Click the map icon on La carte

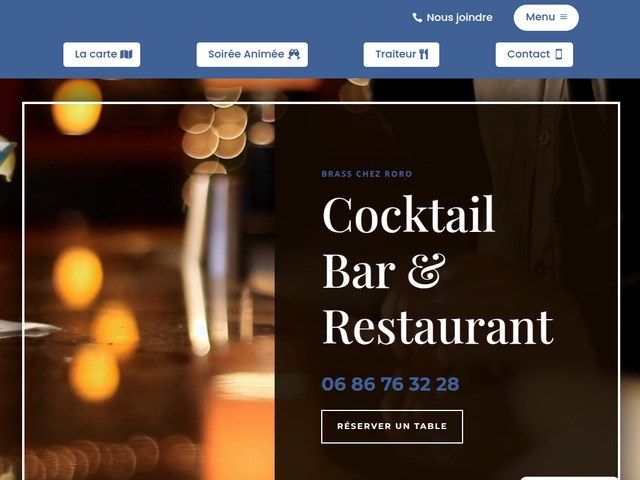(x=127, y=54)
